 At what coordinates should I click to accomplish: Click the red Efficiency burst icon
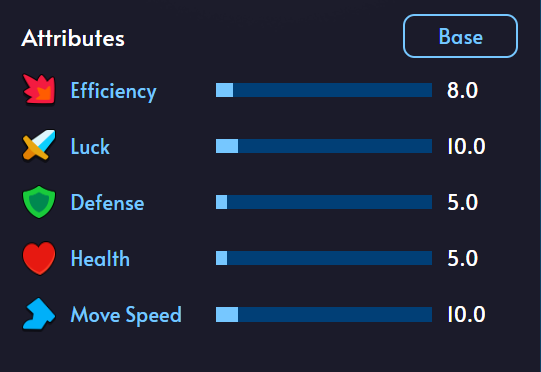point(39,89)
